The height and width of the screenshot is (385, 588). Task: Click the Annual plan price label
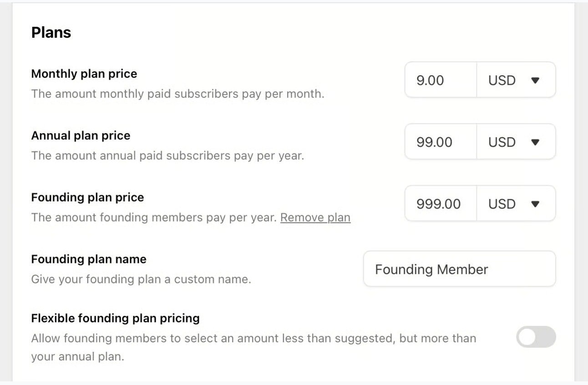click(x=81, y=136)
